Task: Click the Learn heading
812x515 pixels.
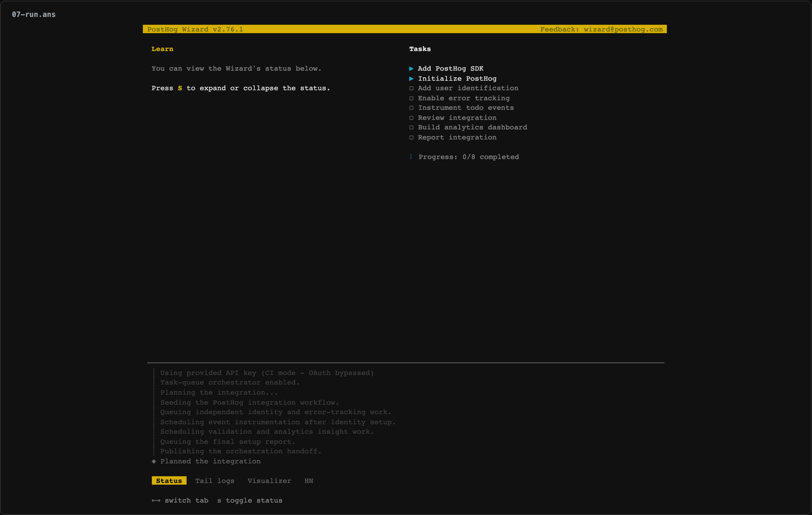Action: [x=162, y=49]
